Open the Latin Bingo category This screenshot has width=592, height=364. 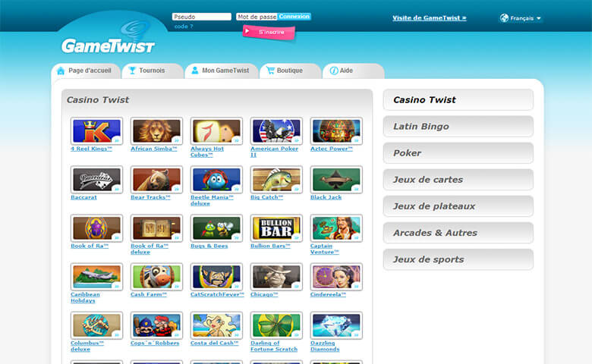pyautogui.click(x=458, y=127)
